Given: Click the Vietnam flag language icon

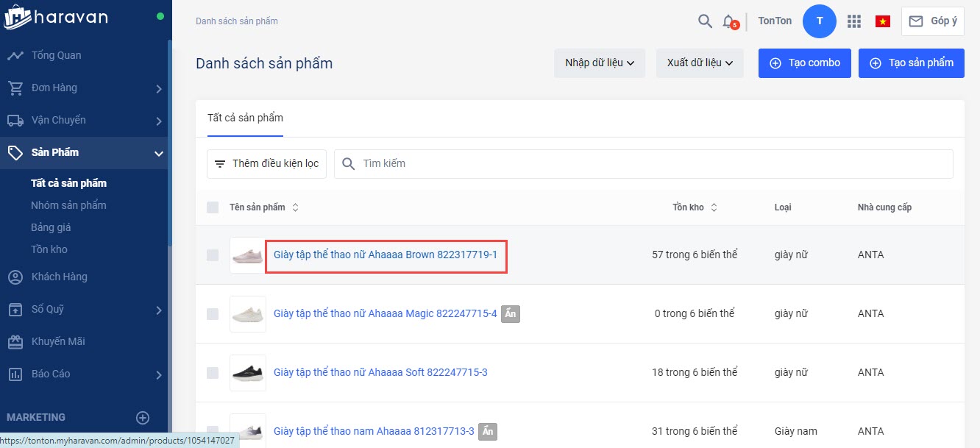Looking at the screenshot, I should coord(883,21).
